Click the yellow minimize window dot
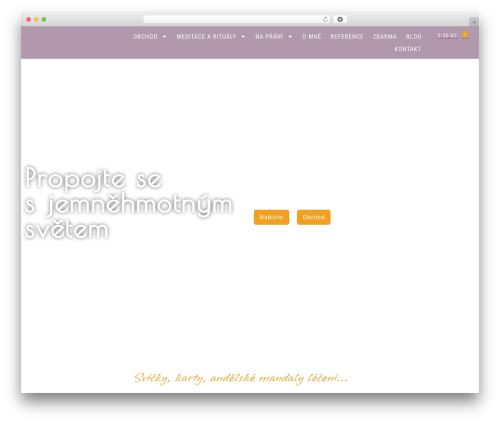This screenshot has height=423, width=500. pyautogui.click(x=36, y=19)
